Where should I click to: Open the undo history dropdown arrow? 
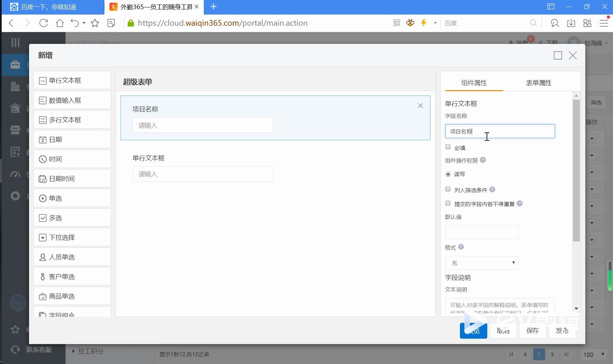(84, 23)
